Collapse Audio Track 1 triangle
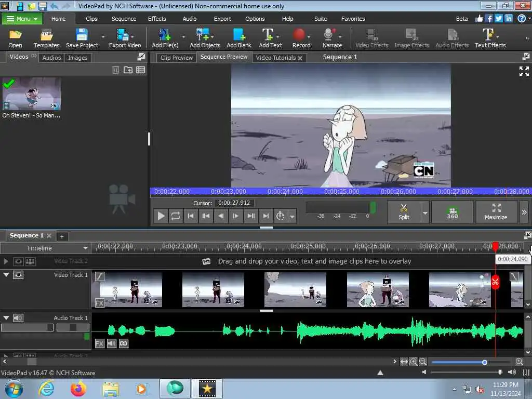This screenshot has height=399, width=532. pyautogui.click(x=6, y=317)
